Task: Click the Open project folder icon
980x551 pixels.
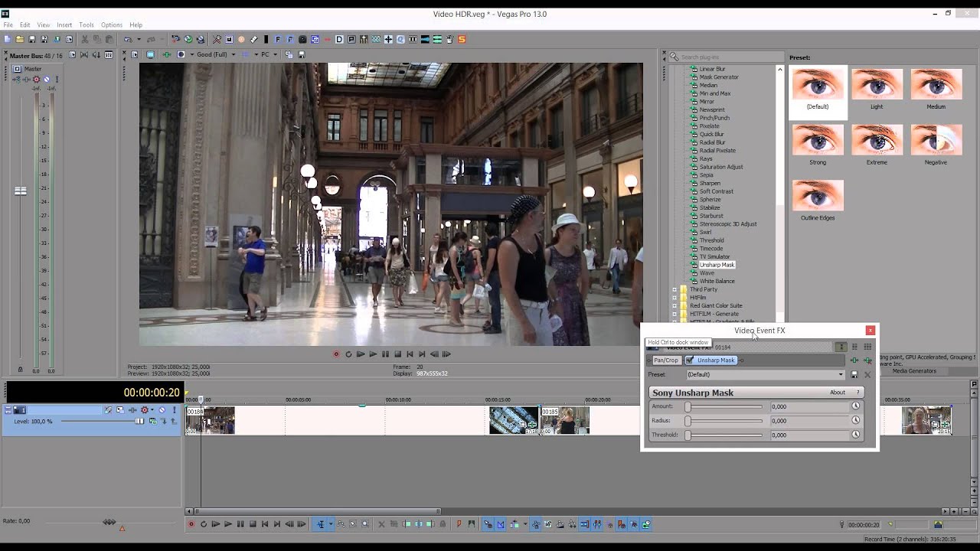Action: 20,39
